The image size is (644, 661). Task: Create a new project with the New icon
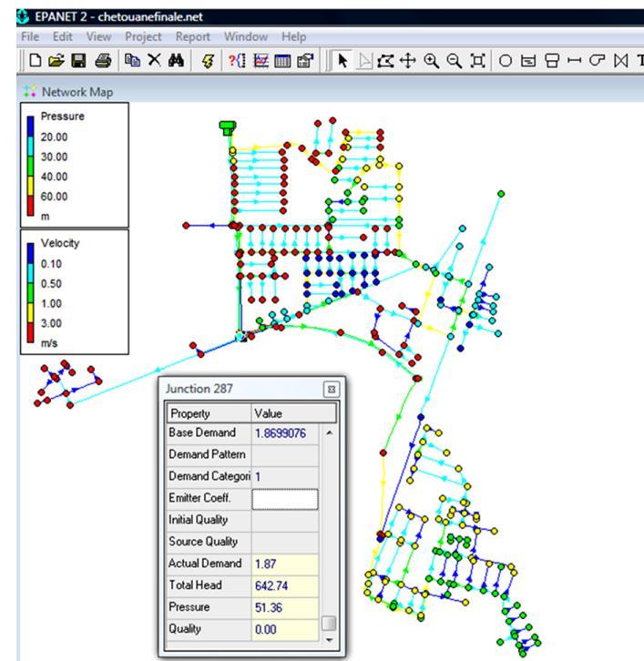pos(36,61)
